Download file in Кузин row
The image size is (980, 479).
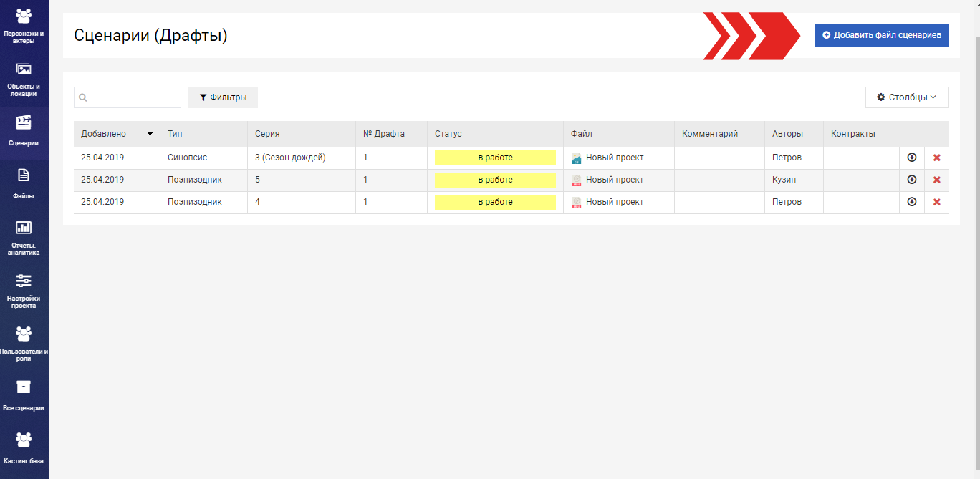pyautogui.click(x=912, y=180)
